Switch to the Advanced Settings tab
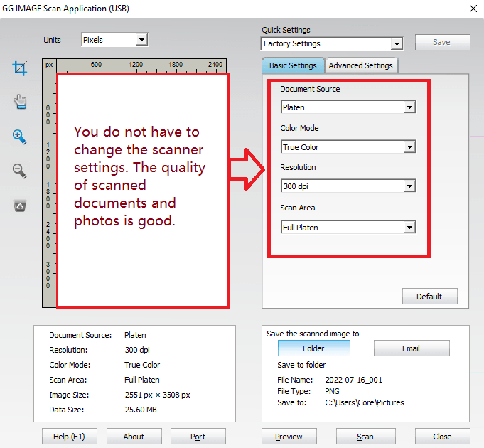This screenshot has height=448, width=484. 360,65
